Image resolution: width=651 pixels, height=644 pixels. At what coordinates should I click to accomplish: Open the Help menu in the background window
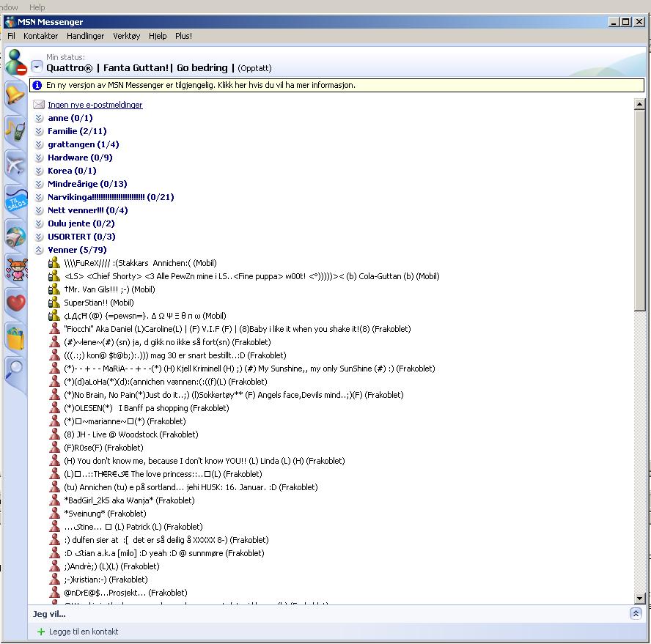(x=37, y=7)
